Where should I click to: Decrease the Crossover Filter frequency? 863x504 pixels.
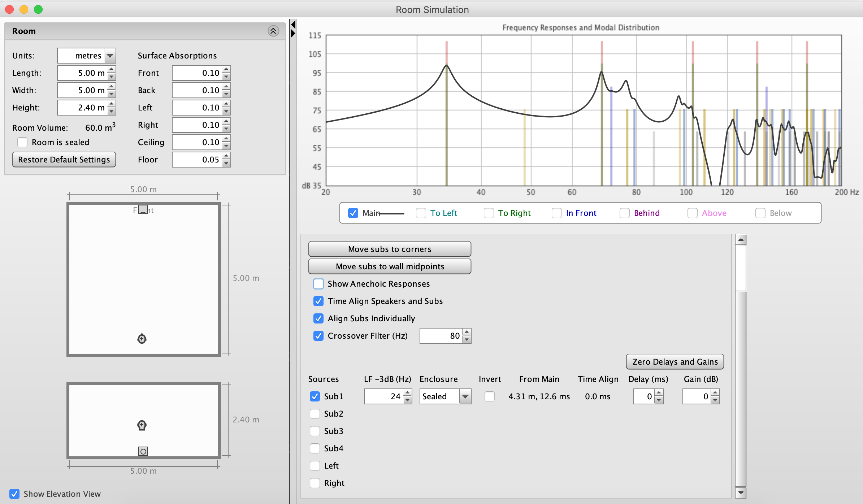[x=467, y=339]
